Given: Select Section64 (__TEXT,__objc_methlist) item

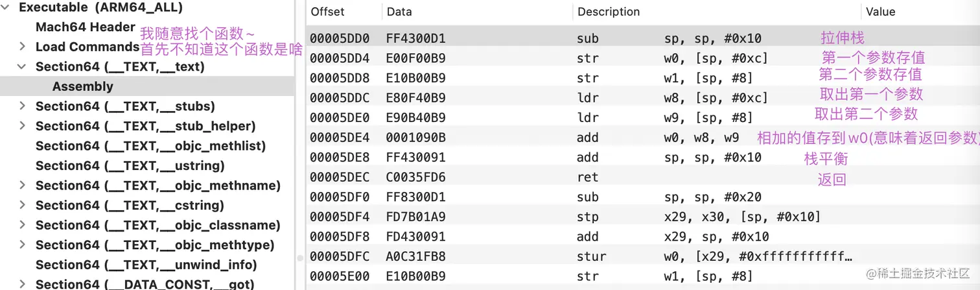Looking at the screenshot, I should coord(150,146).
